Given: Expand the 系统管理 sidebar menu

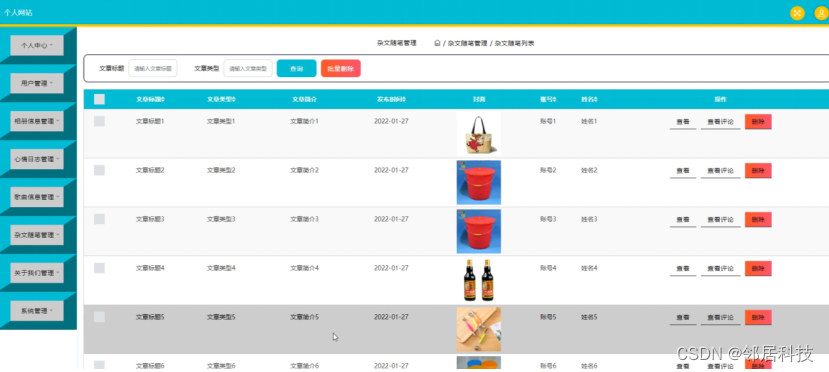Looking at the screenshot, I should (x=37, y=311).
